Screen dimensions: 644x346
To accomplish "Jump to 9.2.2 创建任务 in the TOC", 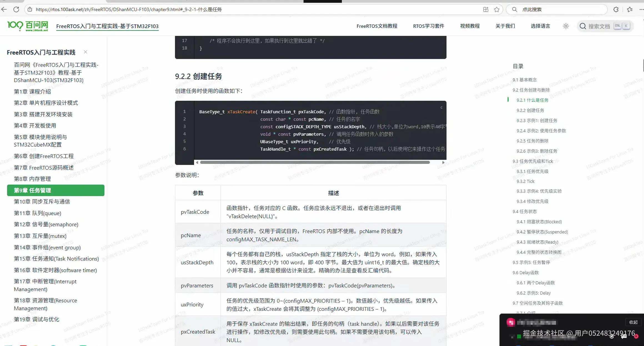I will coord(530,110).
